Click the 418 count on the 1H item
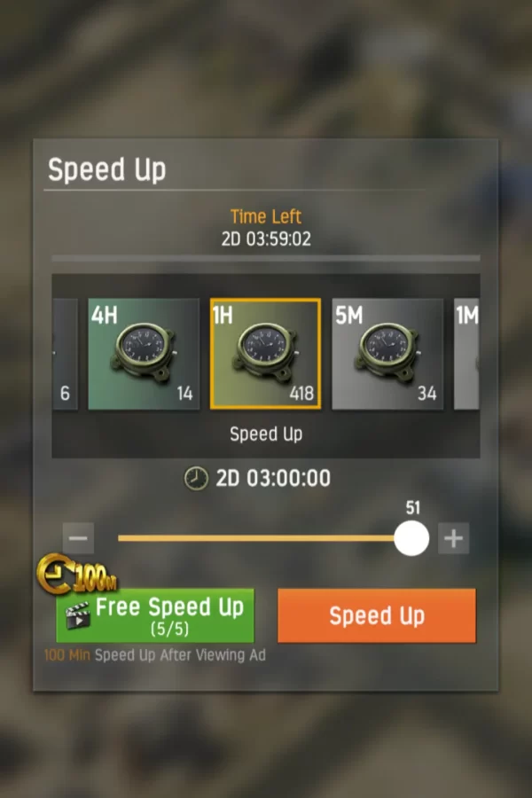This screenshot has height=798, width=532. tap(301, 394)
